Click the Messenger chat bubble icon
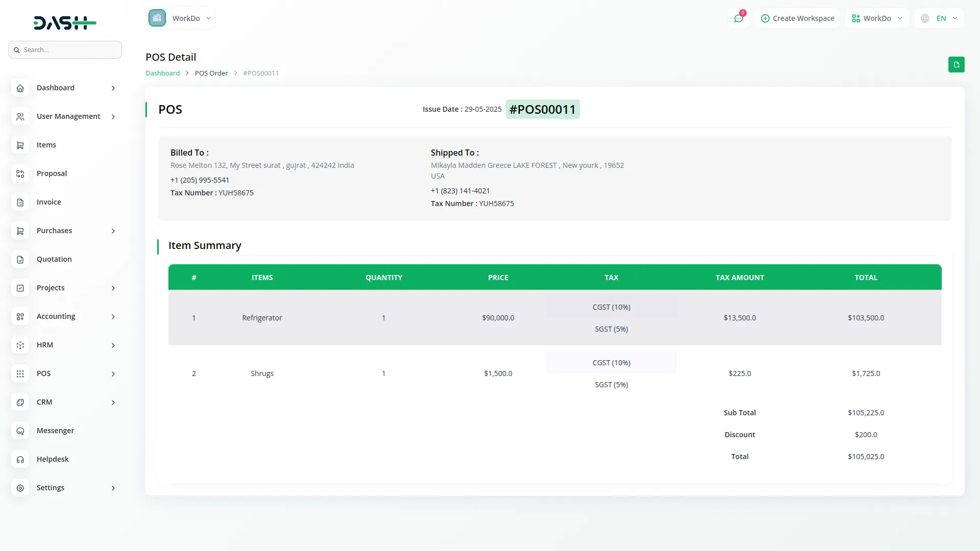Viewport: 980px width, 551px height. pos(20,431)
